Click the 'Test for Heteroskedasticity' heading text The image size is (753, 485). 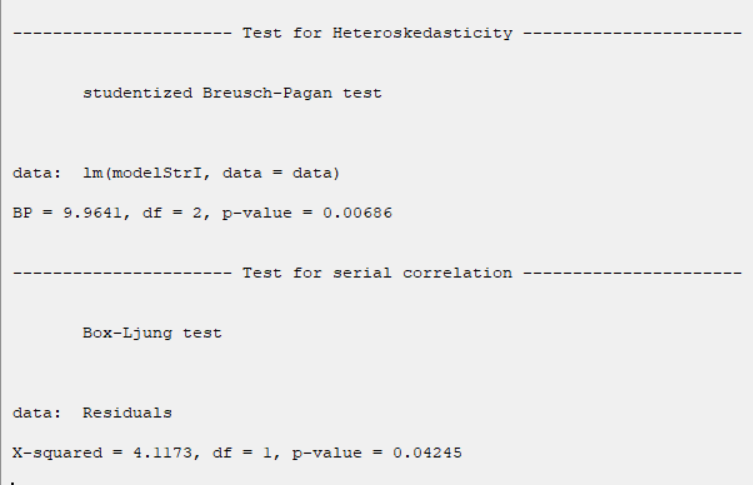point(377,33)
